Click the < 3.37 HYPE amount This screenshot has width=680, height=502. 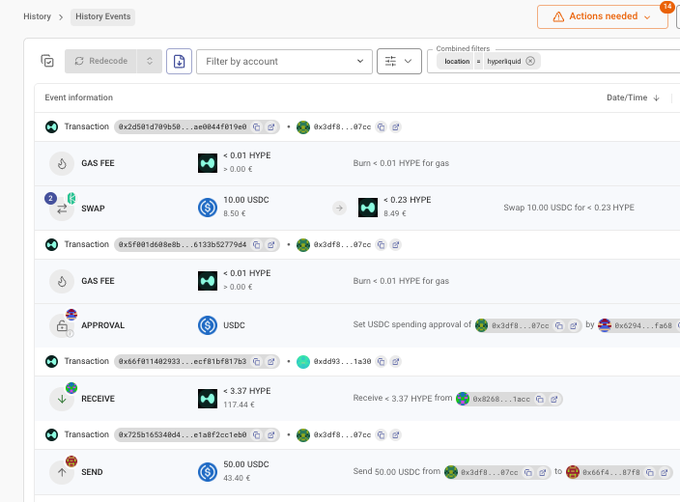point(247,391)
